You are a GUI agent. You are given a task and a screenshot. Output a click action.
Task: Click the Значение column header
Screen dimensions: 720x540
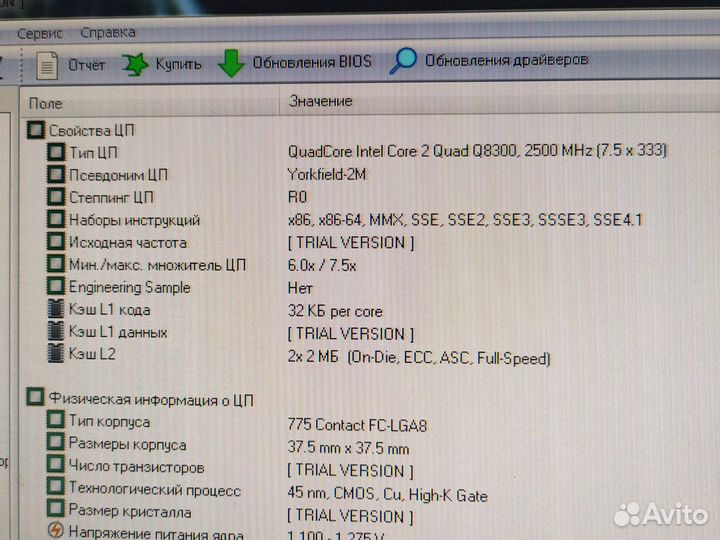coord(320,101)
